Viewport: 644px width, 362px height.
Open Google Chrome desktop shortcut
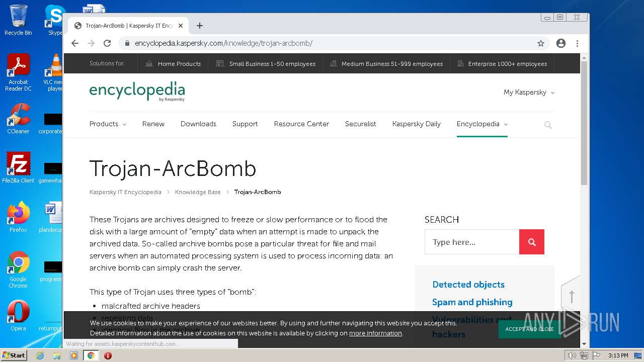pos(18,270)
